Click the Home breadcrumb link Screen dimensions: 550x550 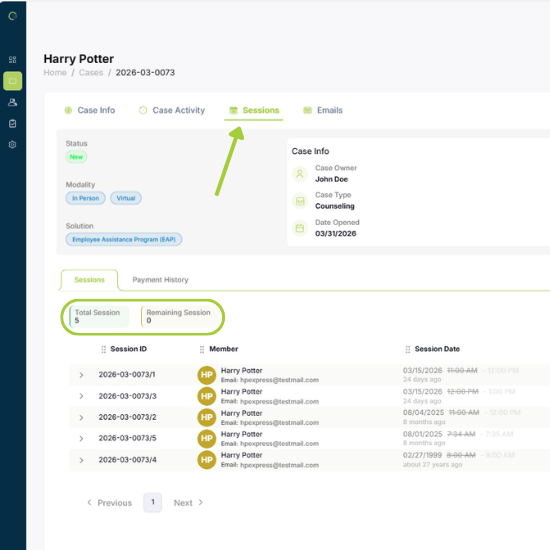[x=55, y=73]
